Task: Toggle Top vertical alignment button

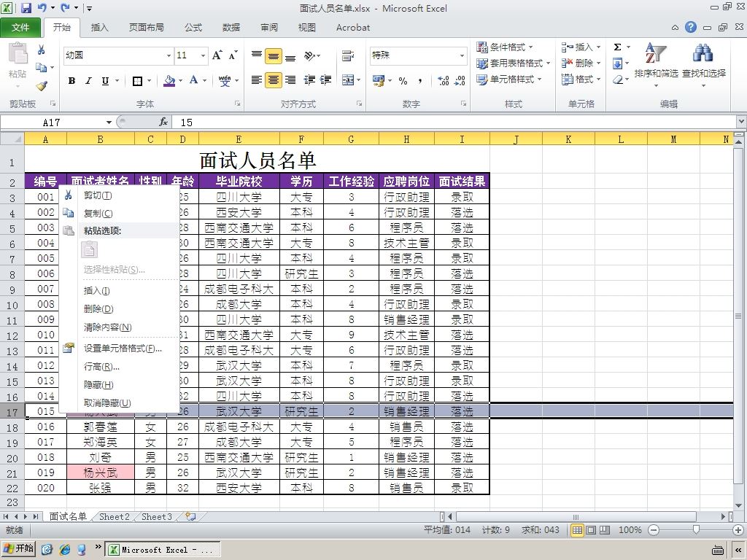Action: point(256,55)
